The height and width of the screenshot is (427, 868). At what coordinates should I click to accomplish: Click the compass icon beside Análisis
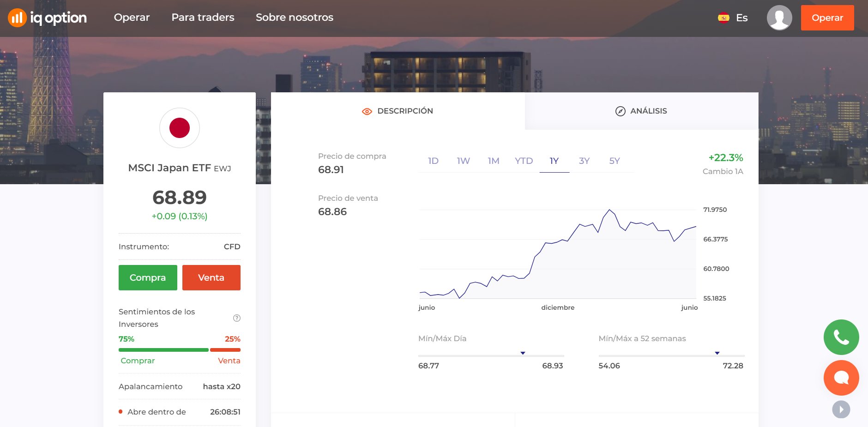[621, 111]
